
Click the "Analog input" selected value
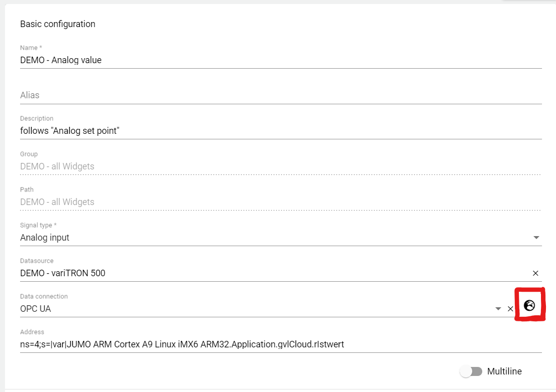click(x=45, y=238)
